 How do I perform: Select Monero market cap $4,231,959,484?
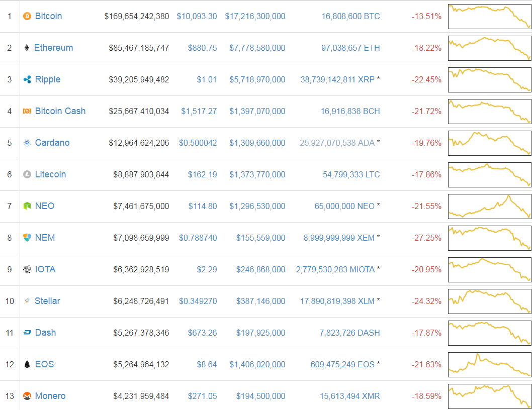click(141, 396)
